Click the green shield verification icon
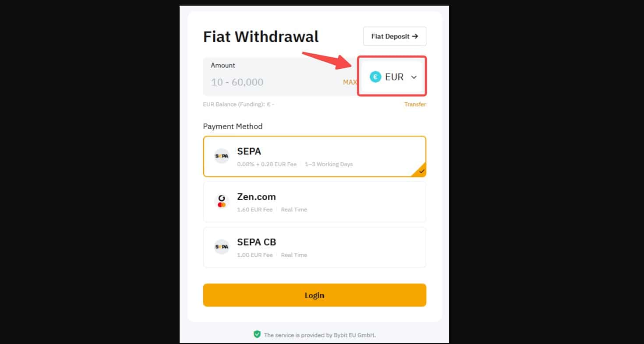This screenshot has height=344, width=644. click(x=257, y=334)
